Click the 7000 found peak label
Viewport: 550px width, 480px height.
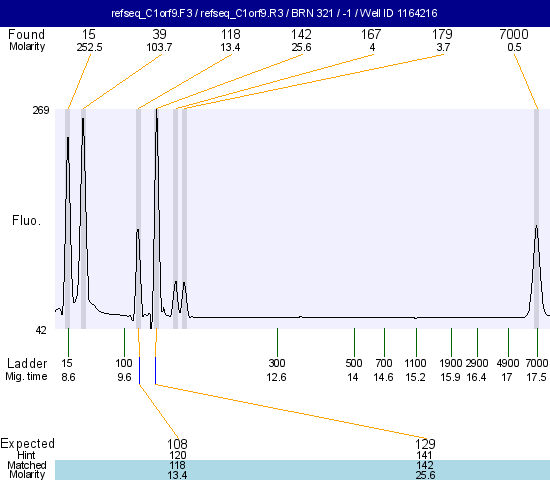tap(514, 34)
